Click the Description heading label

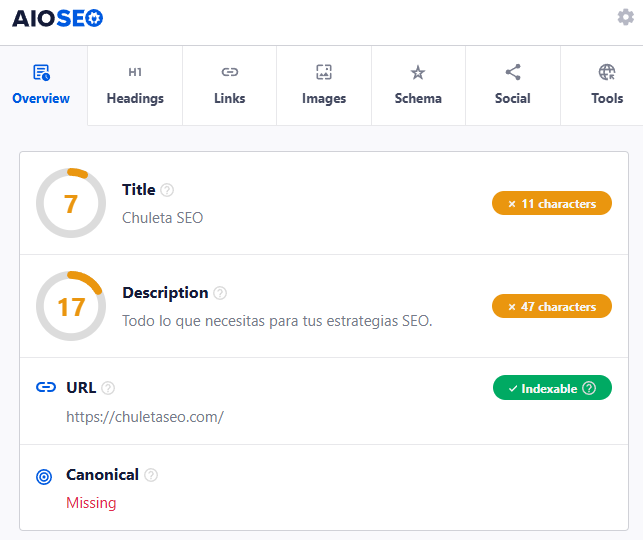(x=165, y=293)
